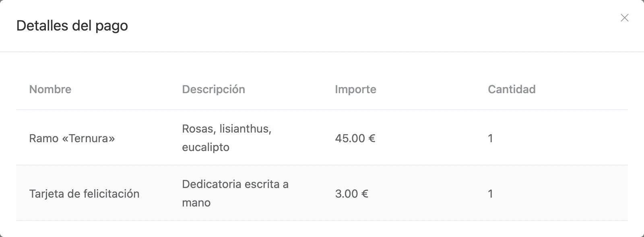Click the word eucalipto in description
This screenshot has width=644, height=237.
tap(206, 147)
